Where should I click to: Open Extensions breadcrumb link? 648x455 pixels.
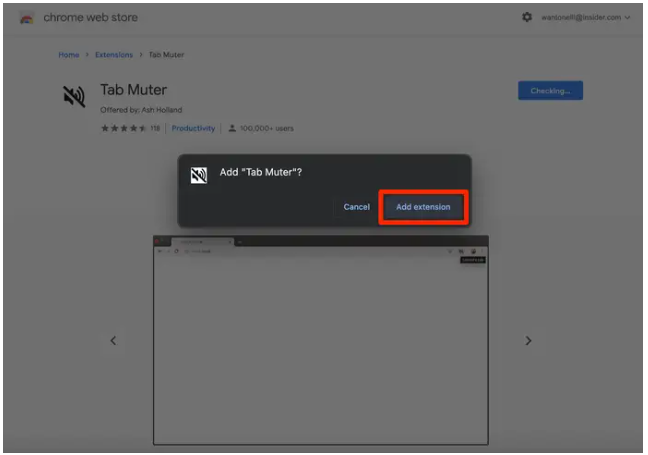pyautogui.click(x=114, y=55)
